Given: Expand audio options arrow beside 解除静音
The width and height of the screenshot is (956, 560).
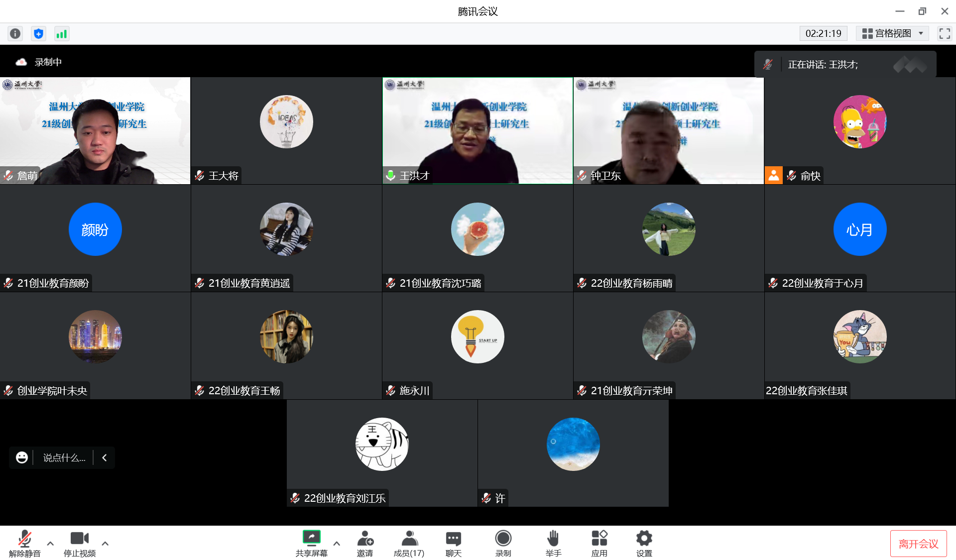Looking at the screenshot, I should pos(50,544).
